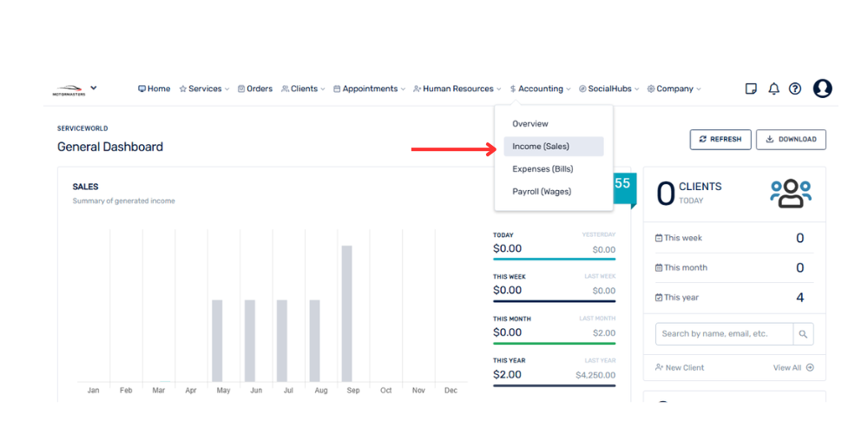Expand the chevron next to the logo
The image size is (868, 434).
point(94,88)
